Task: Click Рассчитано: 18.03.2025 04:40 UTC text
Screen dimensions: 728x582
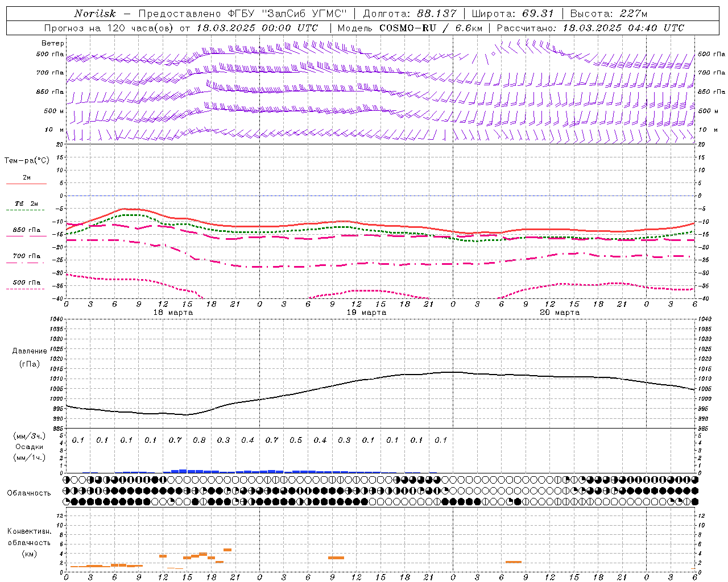Action: pyautogui.click(x=590, y=28)
